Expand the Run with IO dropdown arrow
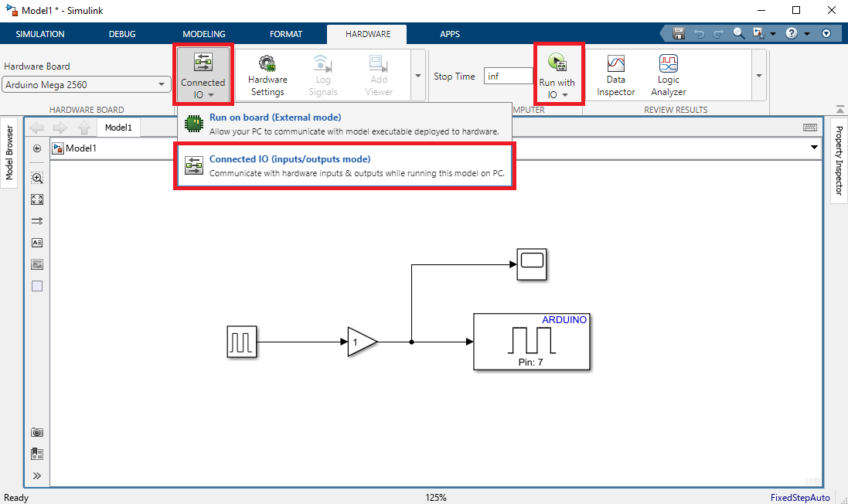 click(565, 95)
